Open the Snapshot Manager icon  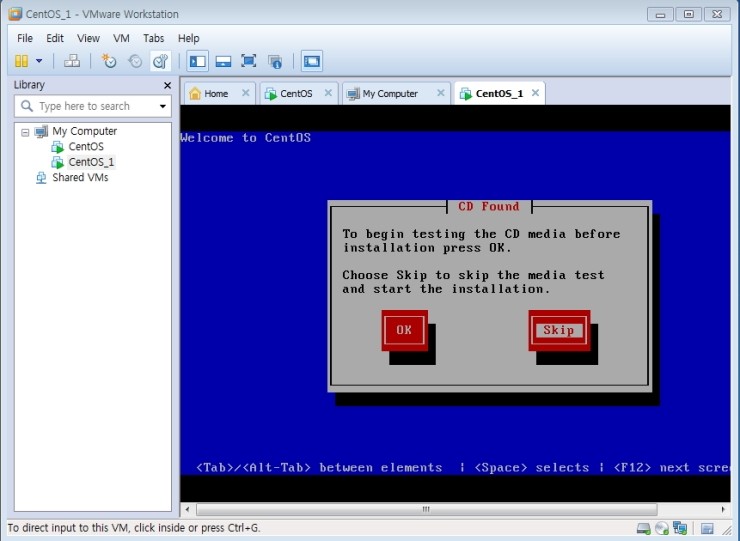(160, 61)
